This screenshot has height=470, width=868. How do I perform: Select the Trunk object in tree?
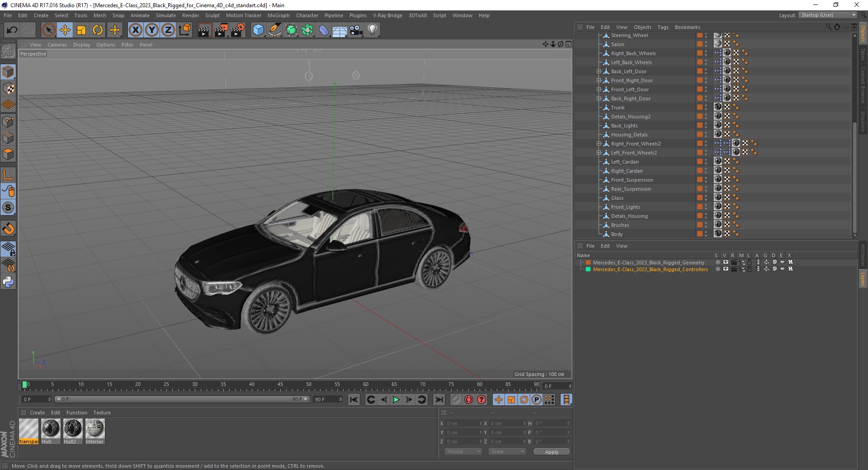coord(618,108)
